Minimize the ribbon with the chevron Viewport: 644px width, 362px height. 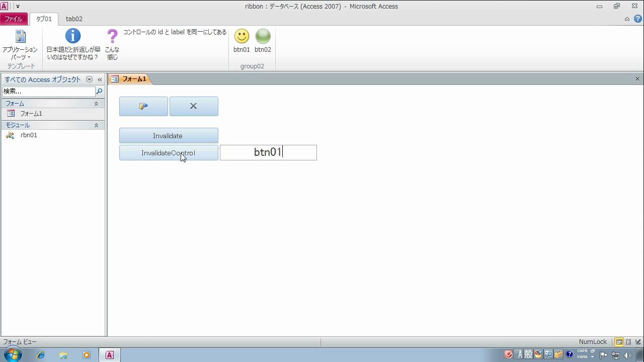[x=627, y=19]
